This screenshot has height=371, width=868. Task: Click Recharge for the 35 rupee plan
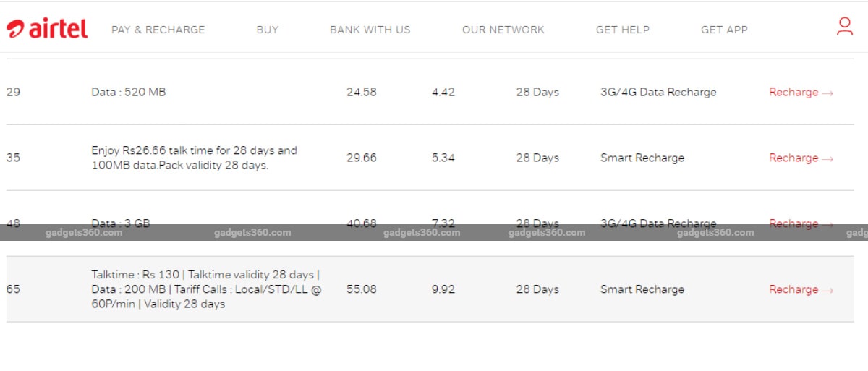point(801,158)
